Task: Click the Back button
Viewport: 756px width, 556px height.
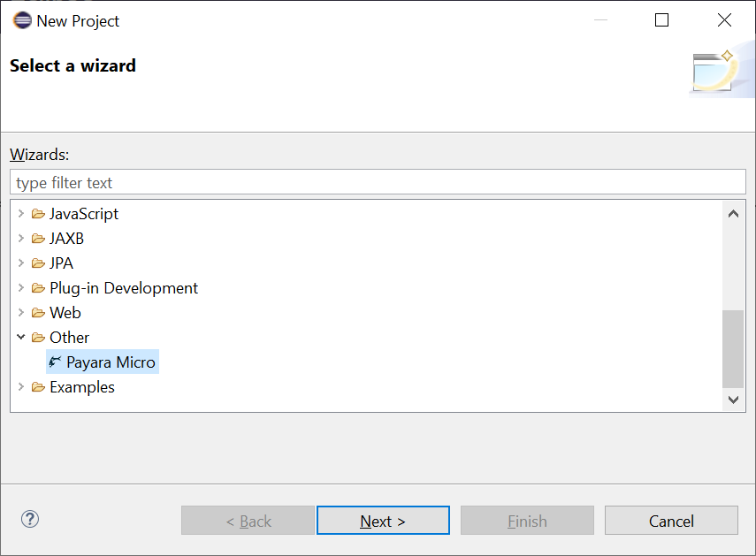Action: click(248, 521)
